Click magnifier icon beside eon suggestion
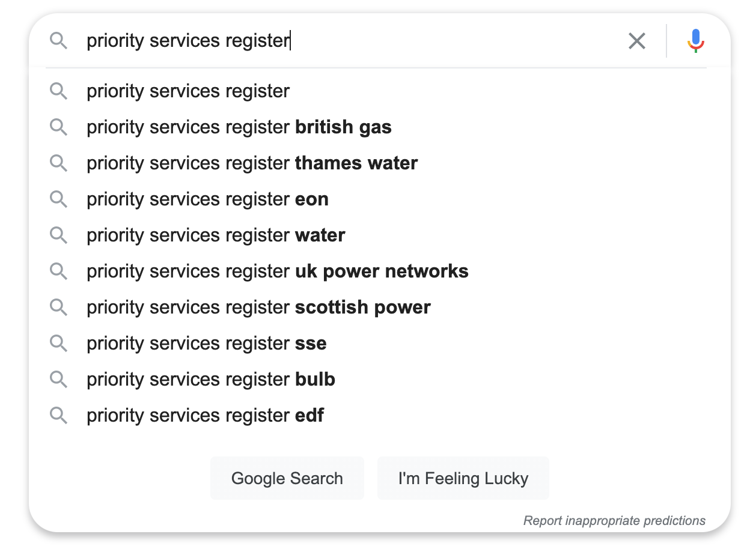The width and height of the screenshot is (756, 549). 58,199
